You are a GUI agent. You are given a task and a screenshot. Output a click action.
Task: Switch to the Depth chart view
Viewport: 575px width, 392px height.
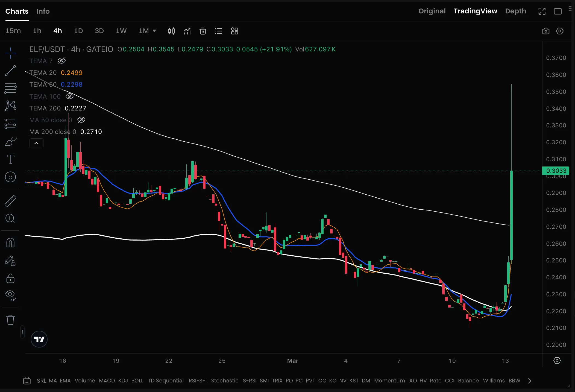click(515, 11)
